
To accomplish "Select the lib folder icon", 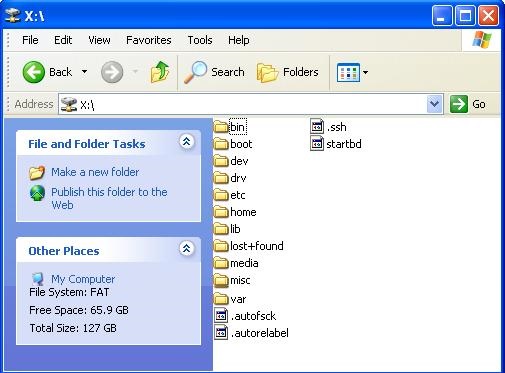I will point(221,229).
